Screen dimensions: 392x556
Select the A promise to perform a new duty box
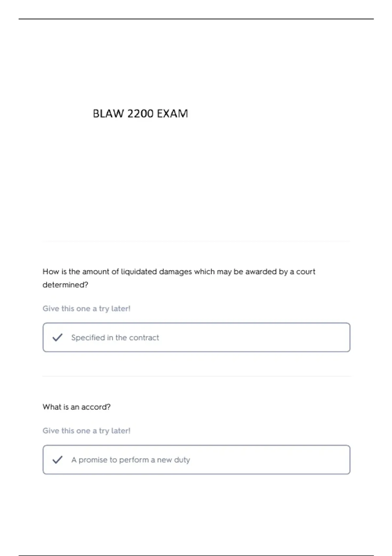196,460
